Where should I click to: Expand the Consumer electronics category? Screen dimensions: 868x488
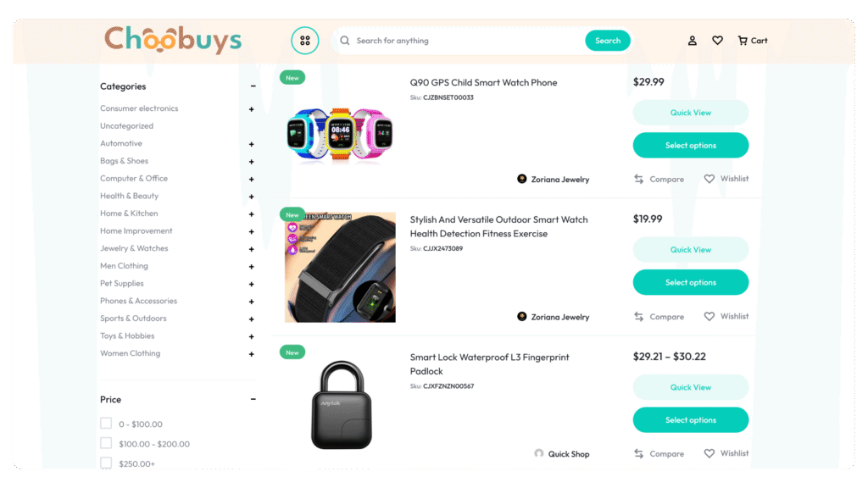[251, 109]
